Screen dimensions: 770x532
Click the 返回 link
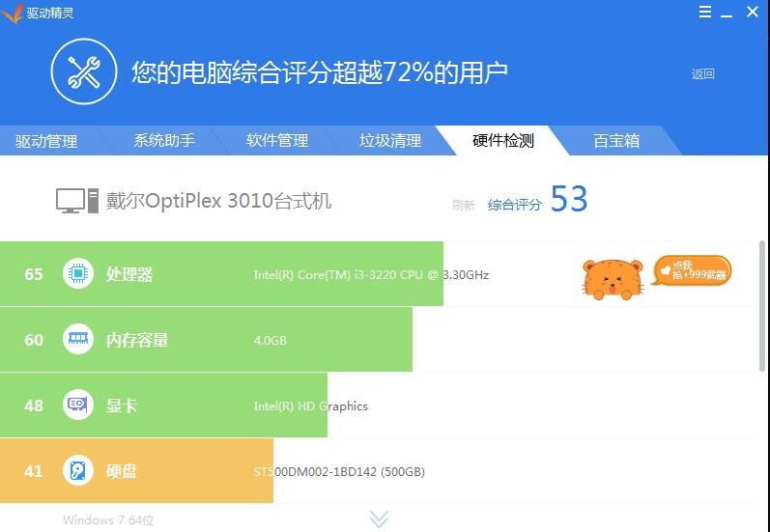(702, 74)
